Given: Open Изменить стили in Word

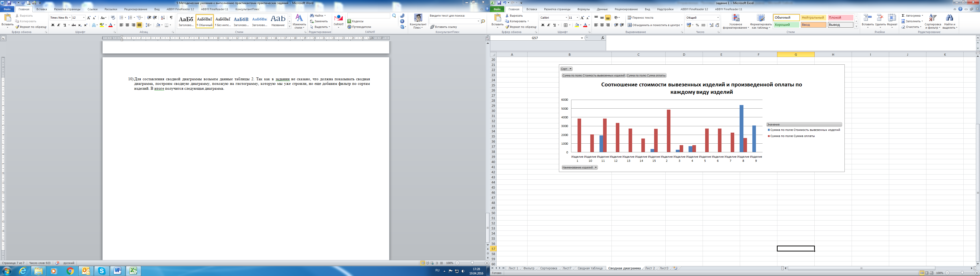Looking at the screenshot, I should (299, 22).
